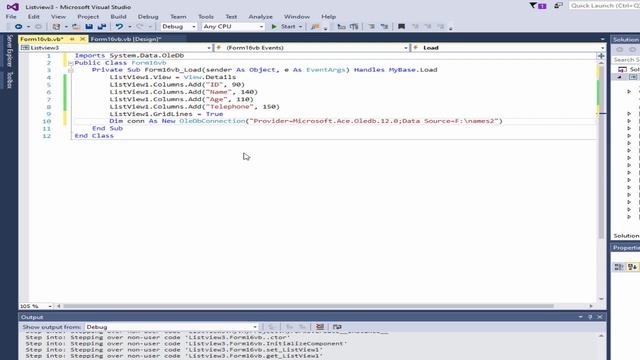Open the (Form16vb Events) object dropdown

coord(312,48)
